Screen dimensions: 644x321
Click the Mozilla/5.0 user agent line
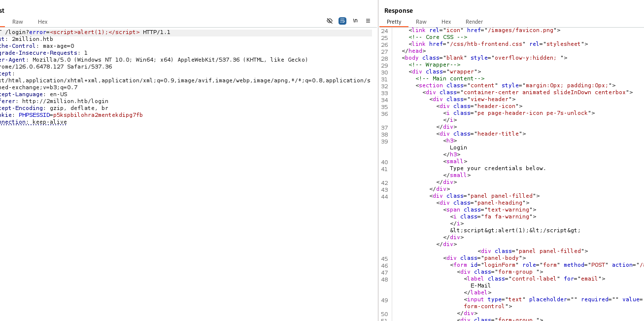(x=154, y=60)
